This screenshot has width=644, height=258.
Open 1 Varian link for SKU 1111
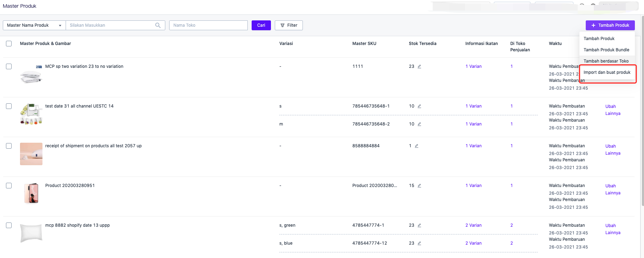pyautogui.click(x=473, y=66)
